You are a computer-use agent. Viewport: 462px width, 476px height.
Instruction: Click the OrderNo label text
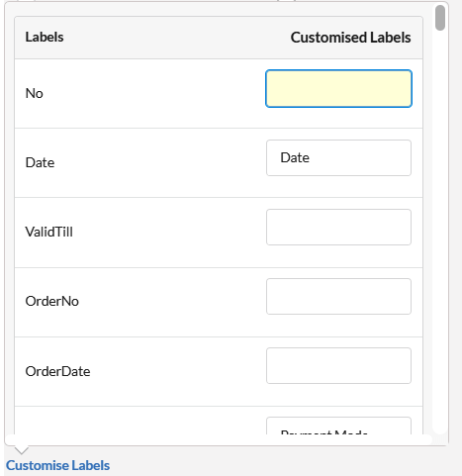52,301
